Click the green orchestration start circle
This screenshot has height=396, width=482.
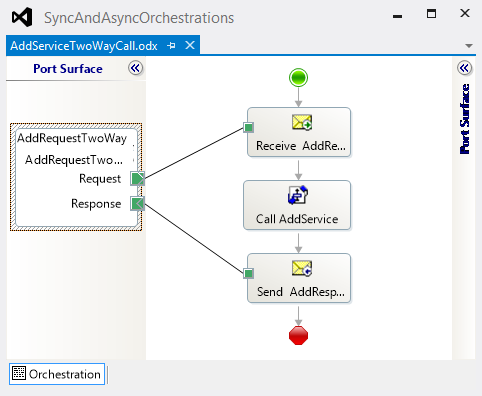click(x=298, y=78)
